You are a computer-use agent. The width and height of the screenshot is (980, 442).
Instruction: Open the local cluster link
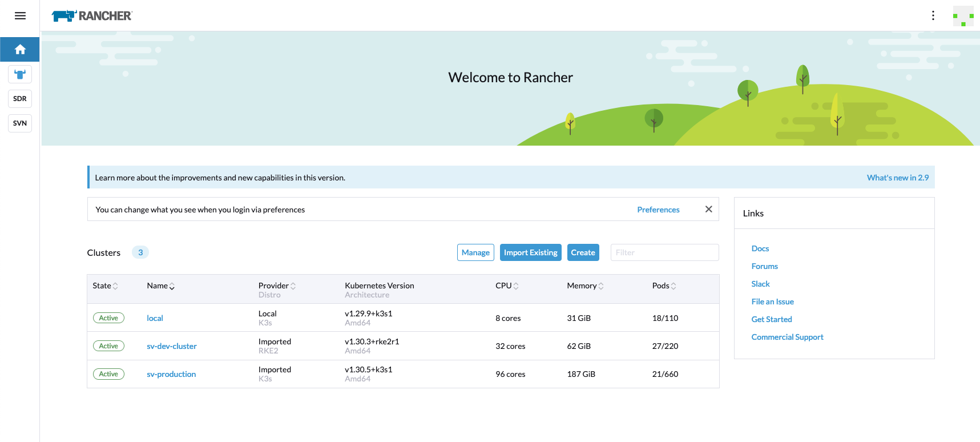[x=155, y=318]
